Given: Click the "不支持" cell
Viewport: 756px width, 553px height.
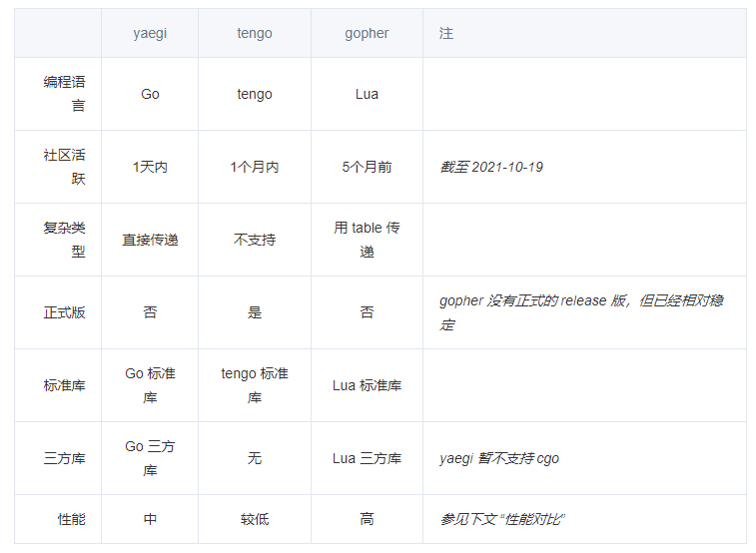Looking at the screenshot, I should 255,240.
